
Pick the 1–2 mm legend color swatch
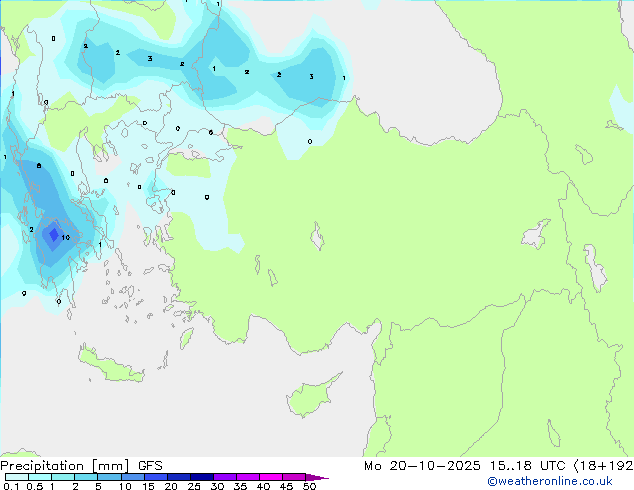[63, 477]
